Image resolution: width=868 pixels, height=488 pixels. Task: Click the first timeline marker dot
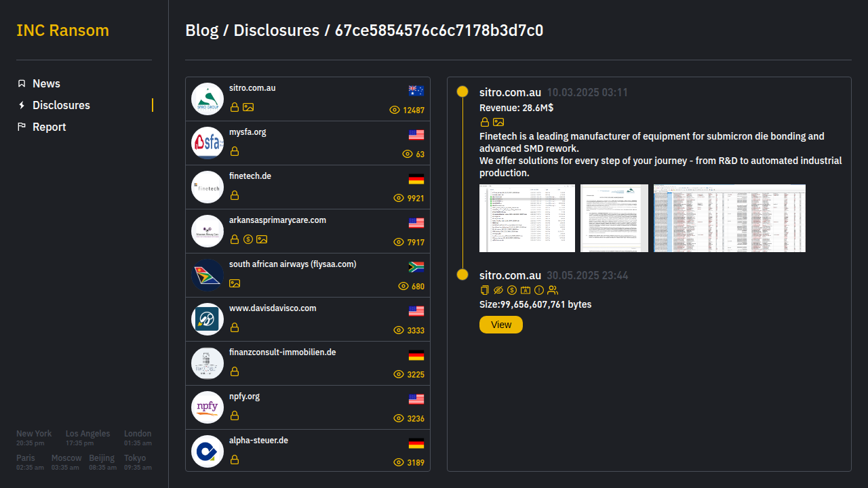tap(462, 91)
